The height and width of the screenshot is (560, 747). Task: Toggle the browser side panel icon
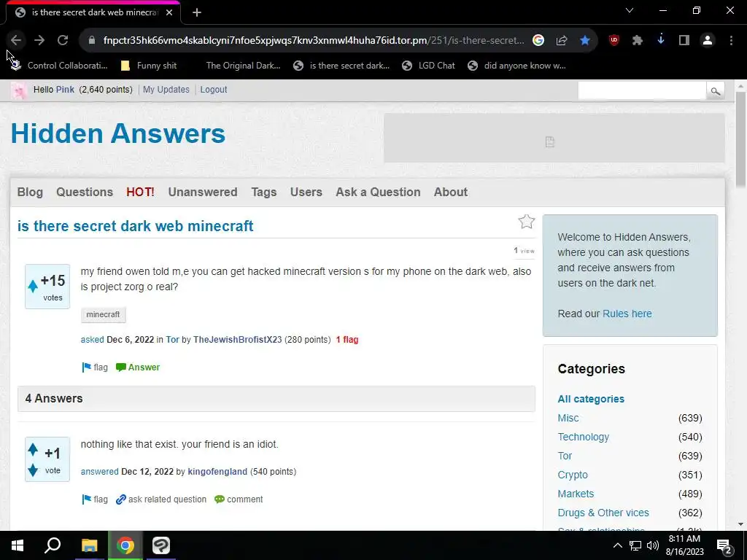tap(684, 41)
